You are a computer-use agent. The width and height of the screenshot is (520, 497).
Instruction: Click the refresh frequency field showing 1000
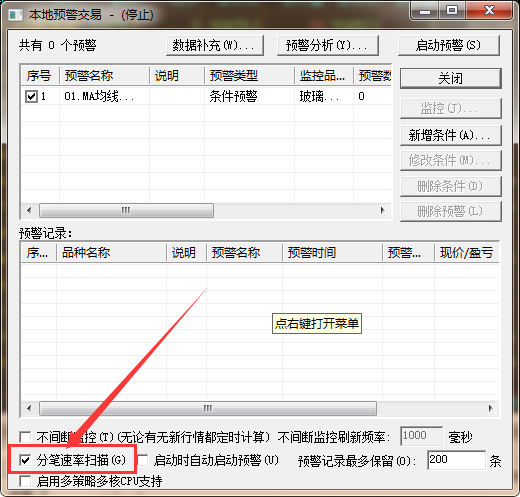tap(422, 436)
